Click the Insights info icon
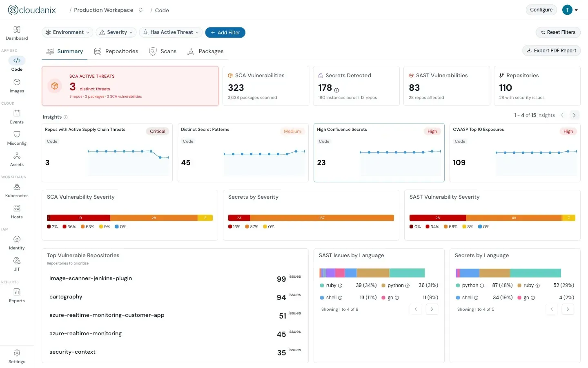The width and height of the screenshot is (588, 368). 66,117
